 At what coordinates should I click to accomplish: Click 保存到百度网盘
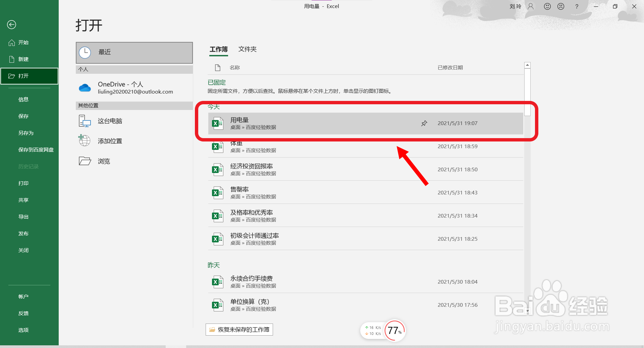pyautogui.click(x=29, y=150)
